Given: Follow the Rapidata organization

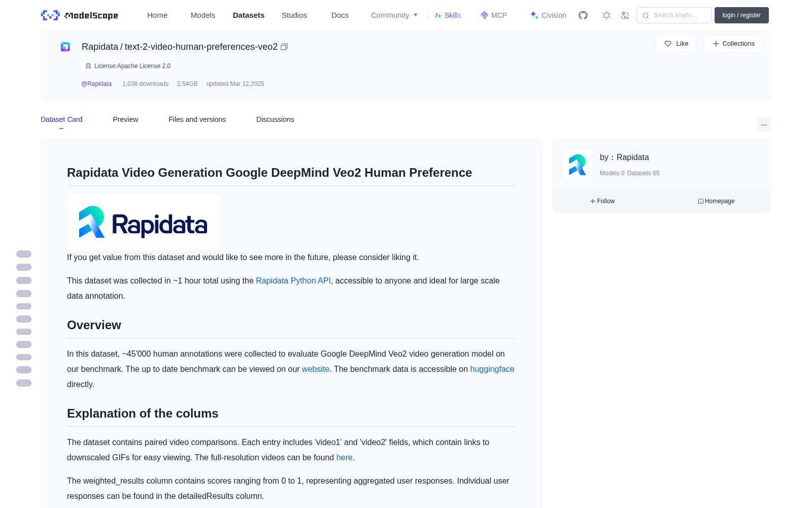Looking at the screenshot, I should pos(602,201).
